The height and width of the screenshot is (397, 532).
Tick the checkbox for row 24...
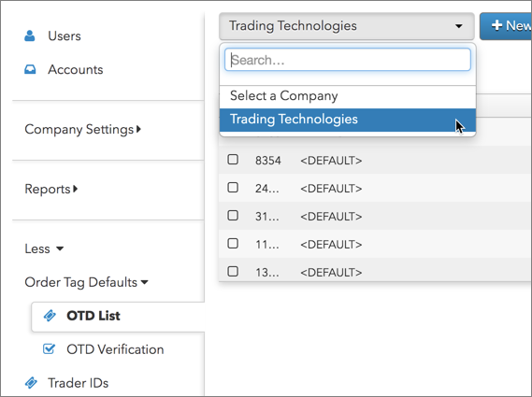coord(233,188)
